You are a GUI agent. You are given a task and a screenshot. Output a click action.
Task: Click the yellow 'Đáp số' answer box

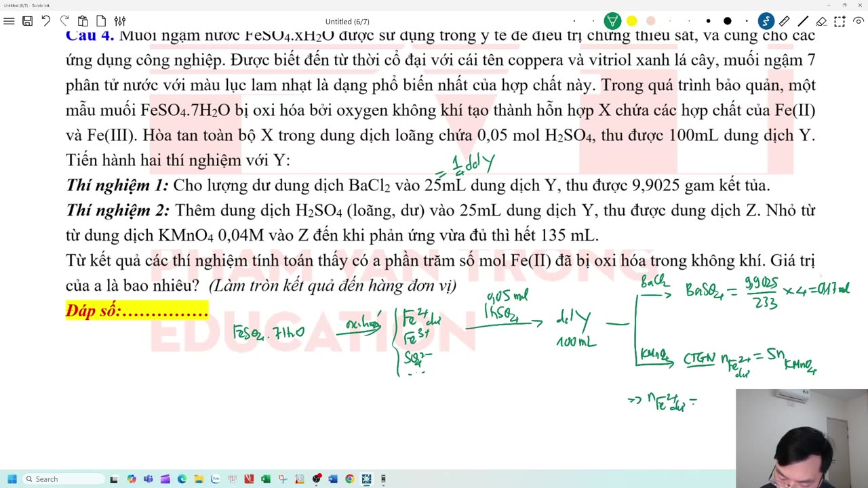tap(137, 311)
